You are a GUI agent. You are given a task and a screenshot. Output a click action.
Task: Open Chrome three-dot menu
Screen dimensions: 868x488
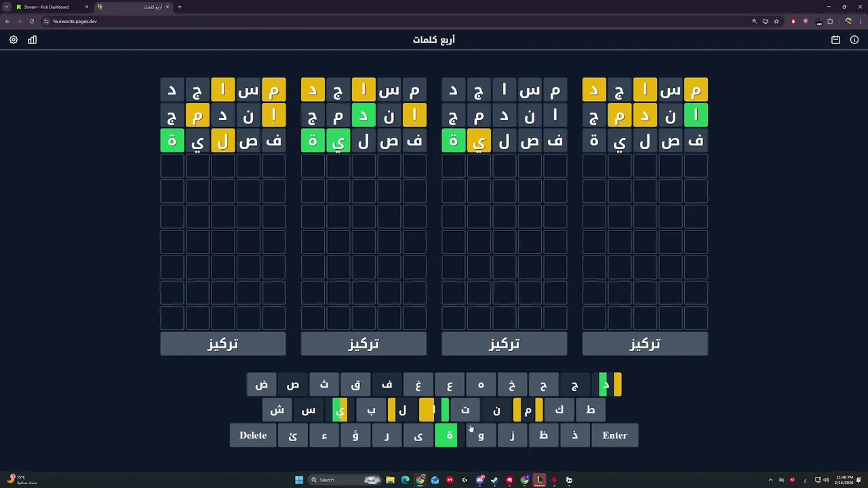point(859,21)
